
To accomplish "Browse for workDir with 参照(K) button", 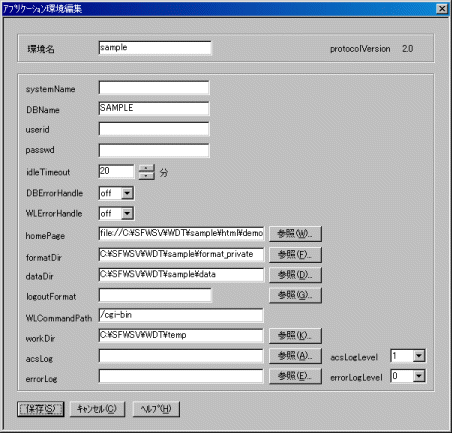I will tap(295, 336).
